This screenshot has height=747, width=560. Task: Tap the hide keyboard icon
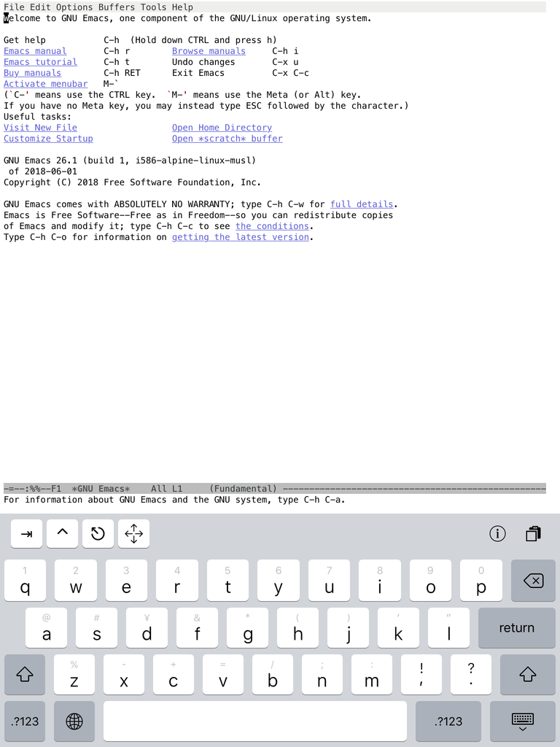click(x=522, y=721)
